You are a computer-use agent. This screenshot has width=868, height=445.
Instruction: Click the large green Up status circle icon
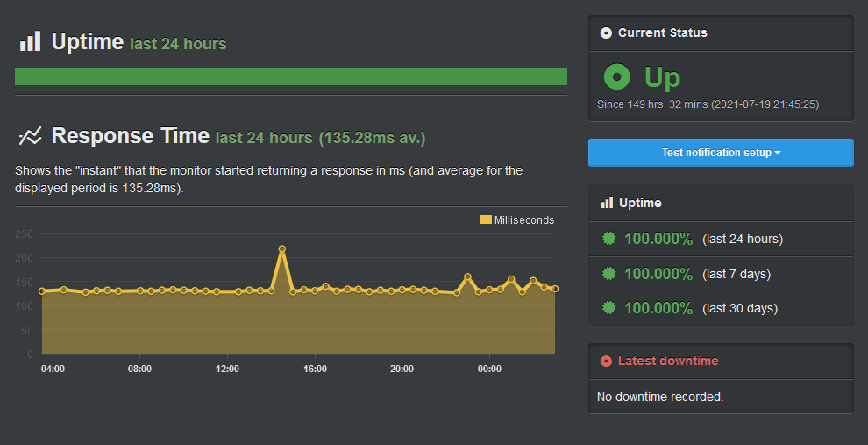click(x=616, y=76)
